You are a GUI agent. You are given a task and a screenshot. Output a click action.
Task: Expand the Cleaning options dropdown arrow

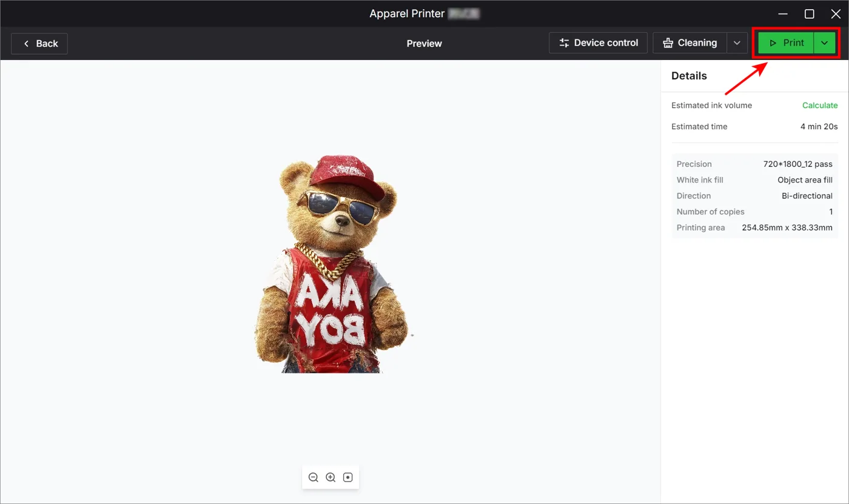[737, 43]
